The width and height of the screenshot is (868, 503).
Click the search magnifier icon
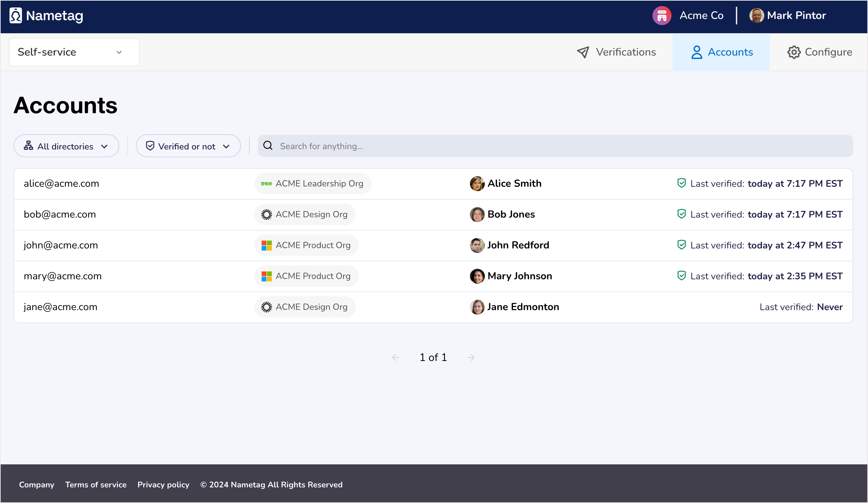268,146
